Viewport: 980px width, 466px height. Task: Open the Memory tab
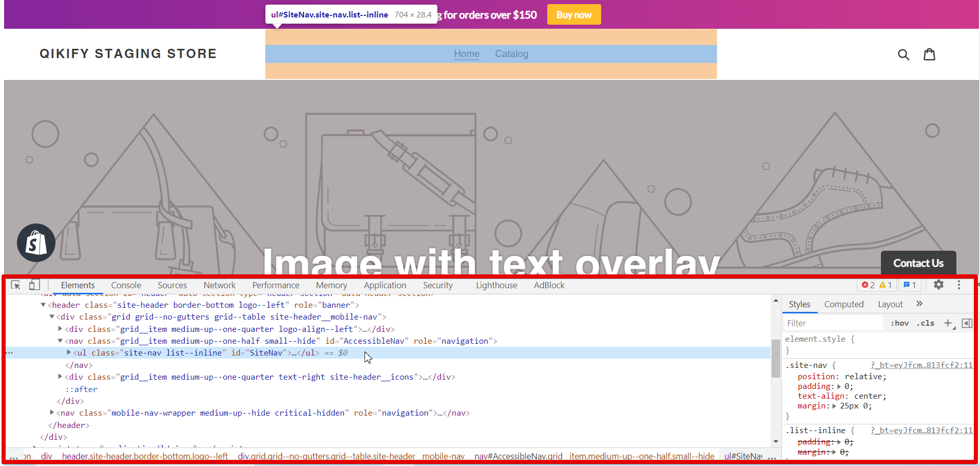coord(332,285)
